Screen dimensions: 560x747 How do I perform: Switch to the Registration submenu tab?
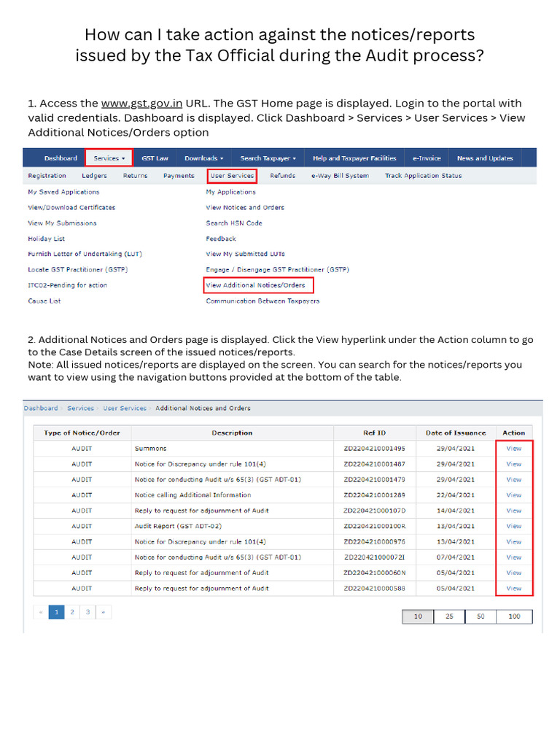(x=47, y=176)
